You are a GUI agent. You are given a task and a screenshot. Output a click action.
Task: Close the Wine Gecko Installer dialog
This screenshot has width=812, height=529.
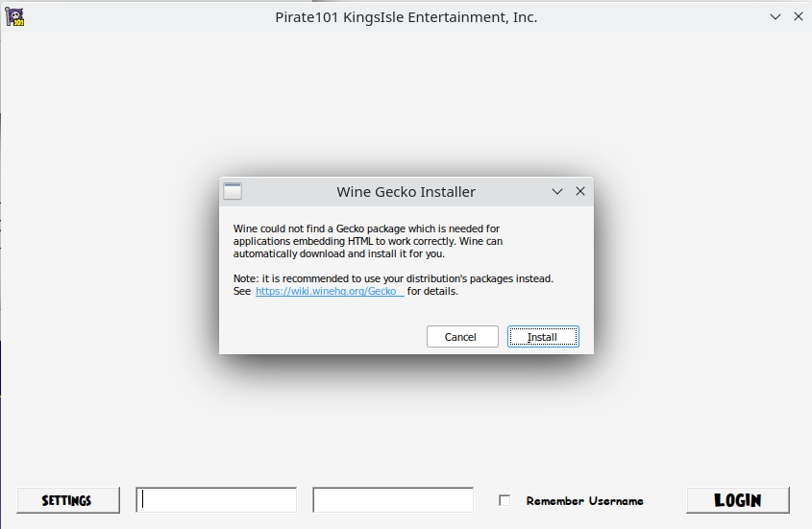tap(579, 191)
